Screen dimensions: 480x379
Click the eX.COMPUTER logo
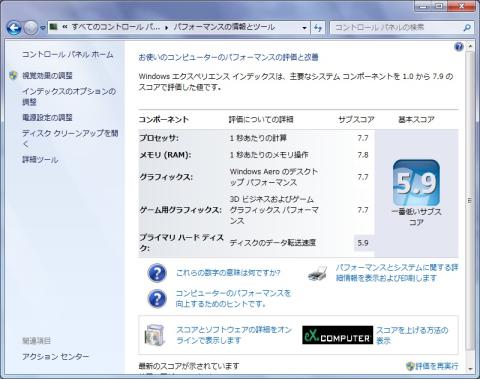[x=338, y=335]
